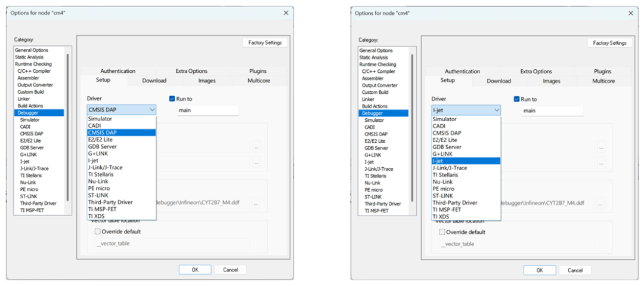Choose GDB Server in the left dialog's driver dropdown list
Screen dimensions: 644x286
pyautogui.click(x=122, y=146)
